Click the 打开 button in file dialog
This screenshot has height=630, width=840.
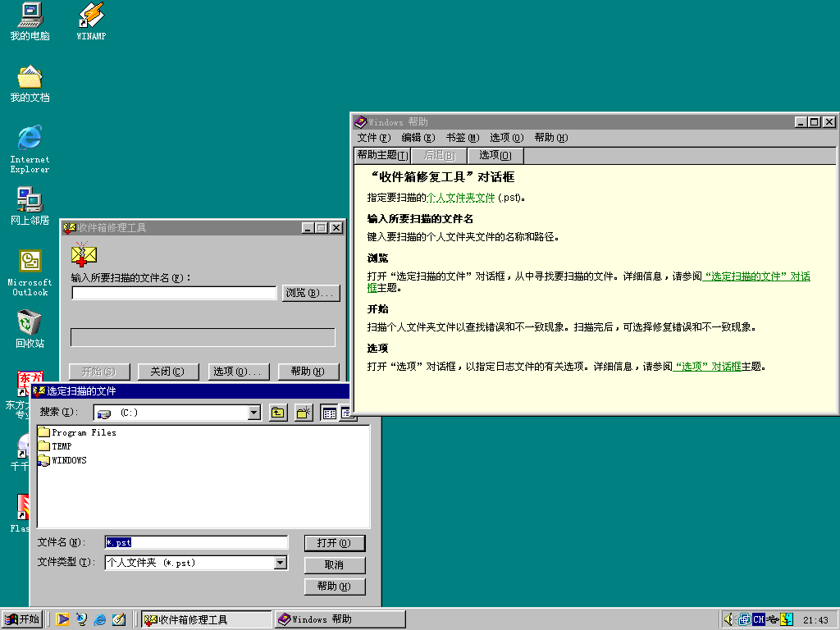[334, 543]
